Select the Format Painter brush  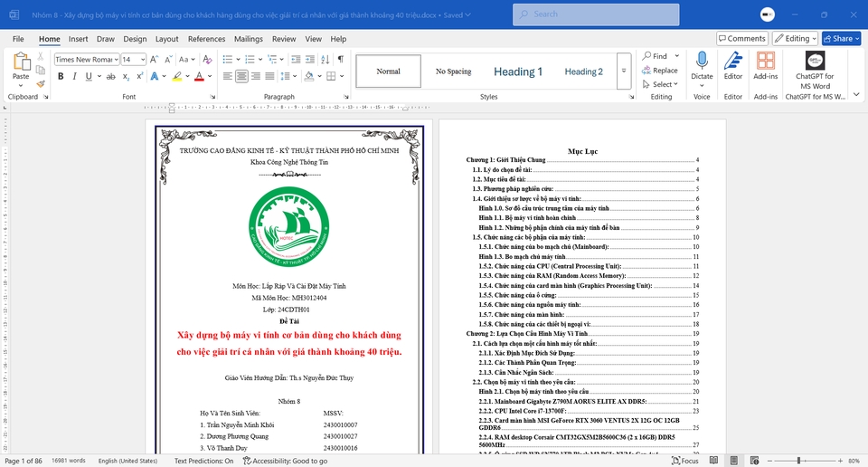pyautogui.click(x=41, y=84)
